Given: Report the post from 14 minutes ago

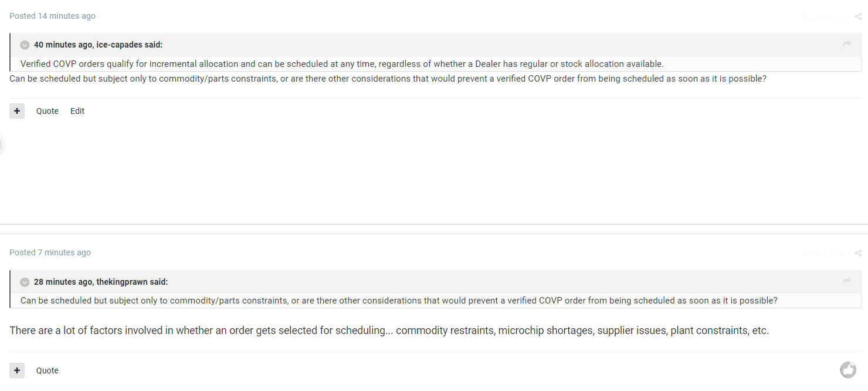Looking at the screenshot, I should pos(823,16).
